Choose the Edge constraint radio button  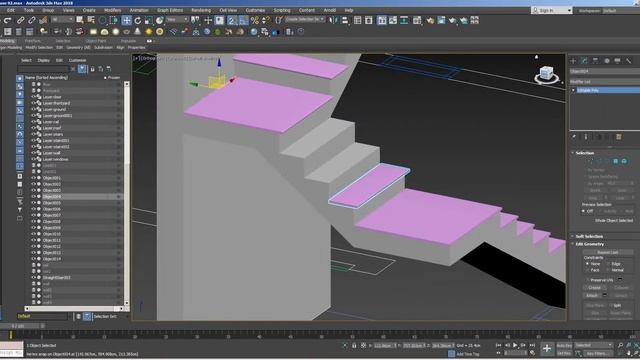[608, 264]
